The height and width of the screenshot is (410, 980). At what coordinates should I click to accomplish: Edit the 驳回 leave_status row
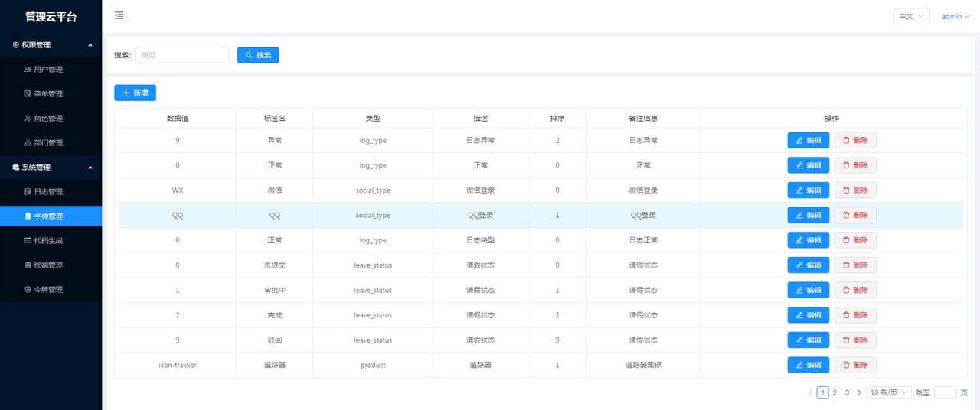pos(808,340)
